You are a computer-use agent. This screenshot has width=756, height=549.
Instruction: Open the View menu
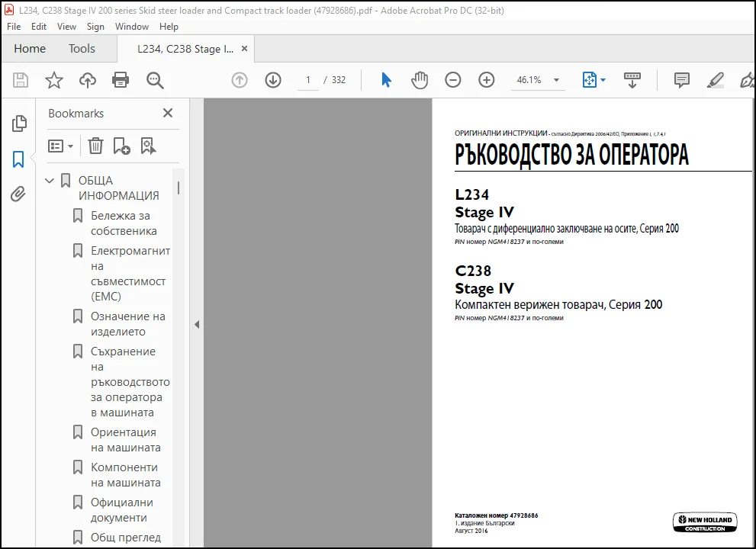click(66, 27)
